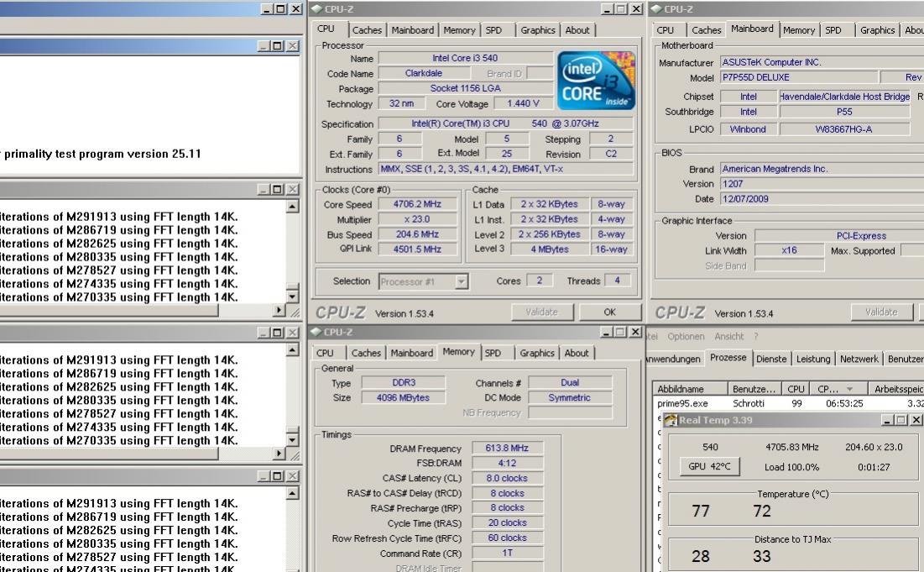Select CPU tab in bottom memory CPU-Z window
Viewport: 924px width, 572px height.
coord(325,353)
